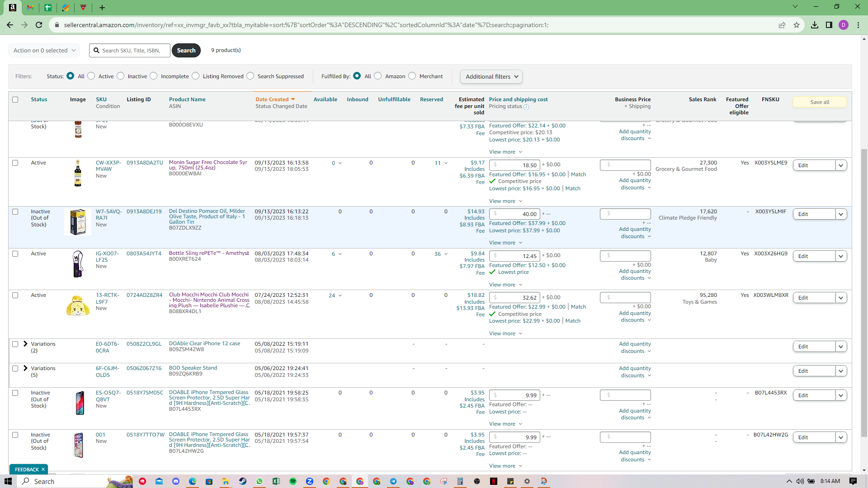Click Edit for Bottle Sling rePETe row
The image size is (868, 488).
pyautogui.click(x=814, y=256)
